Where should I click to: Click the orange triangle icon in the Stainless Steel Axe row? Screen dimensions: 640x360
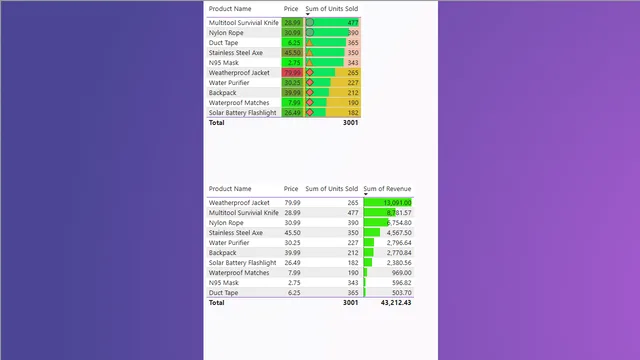tap(309, 52)
